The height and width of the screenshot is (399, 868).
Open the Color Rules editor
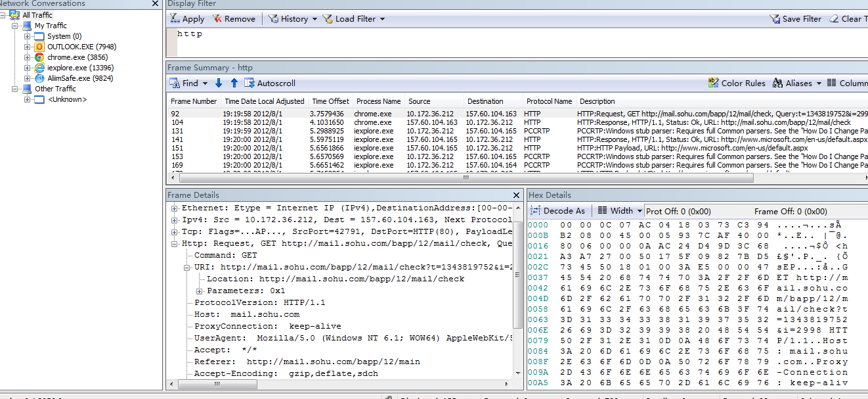737,83
